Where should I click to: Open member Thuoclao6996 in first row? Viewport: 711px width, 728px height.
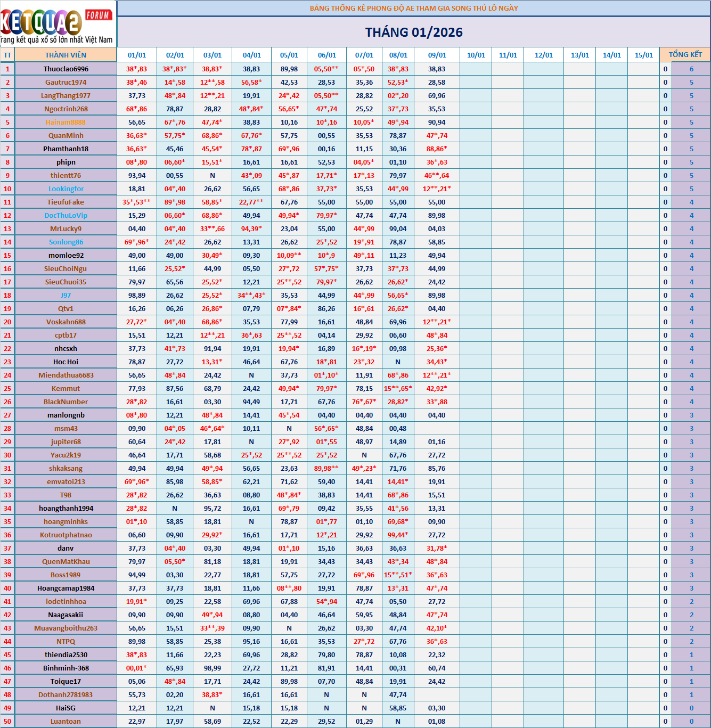tap(66, 69)
